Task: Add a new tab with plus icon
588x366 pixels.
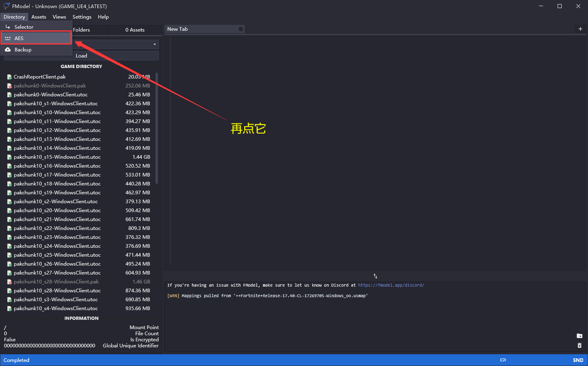Action: point(580,29)
